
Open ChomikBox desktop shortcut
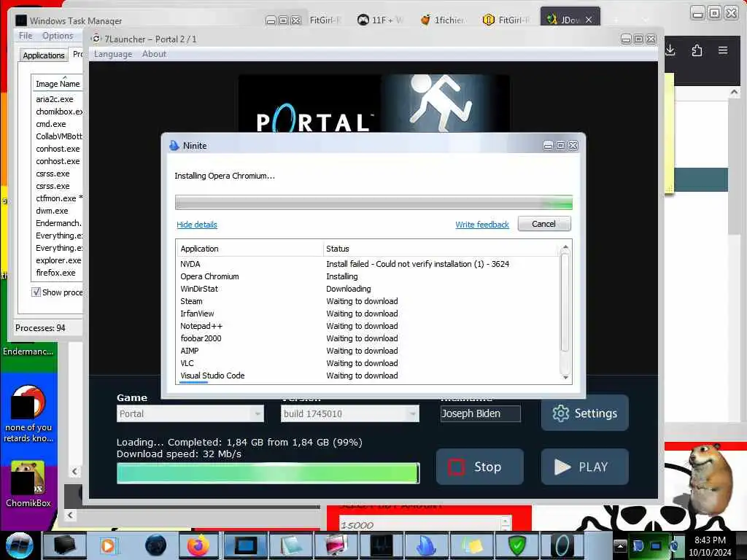tap(28, 484)
